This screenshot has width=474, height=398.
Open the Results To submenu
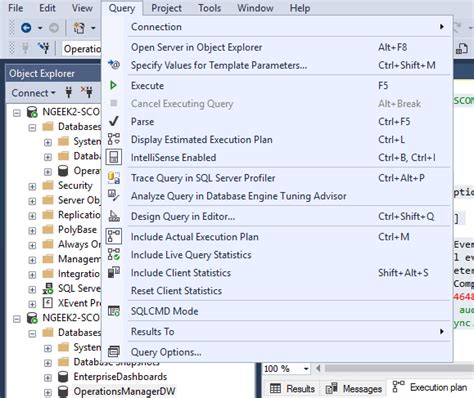point(278,332)
